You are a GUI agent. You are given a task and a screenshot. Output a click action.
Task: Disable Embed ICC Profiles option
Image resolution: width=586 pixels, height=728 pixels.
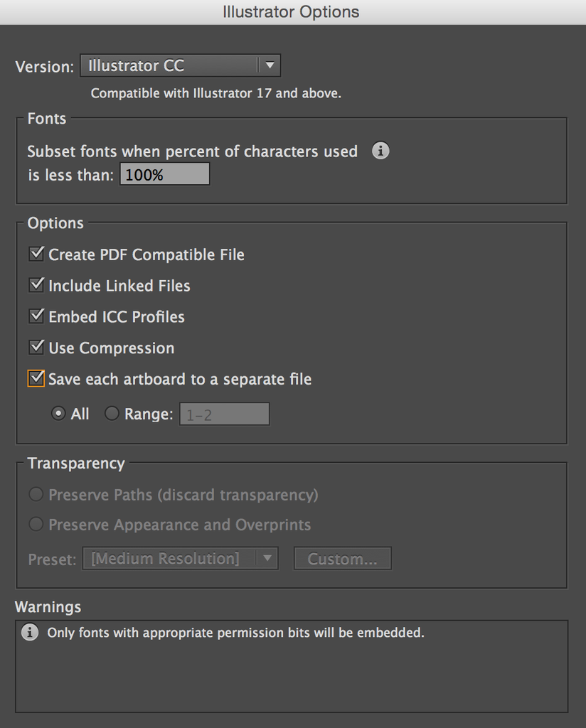click(36, 316)
